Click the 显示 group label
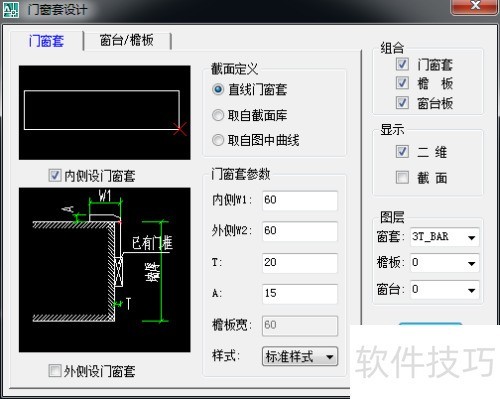This screenshot has height=399, width=500. tap(392, 129)
